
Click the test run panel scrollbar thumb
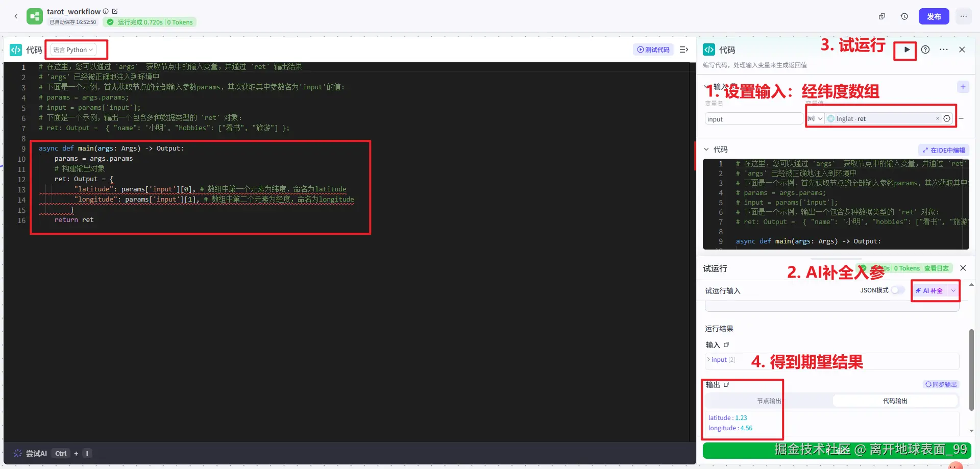pos(971,369)
